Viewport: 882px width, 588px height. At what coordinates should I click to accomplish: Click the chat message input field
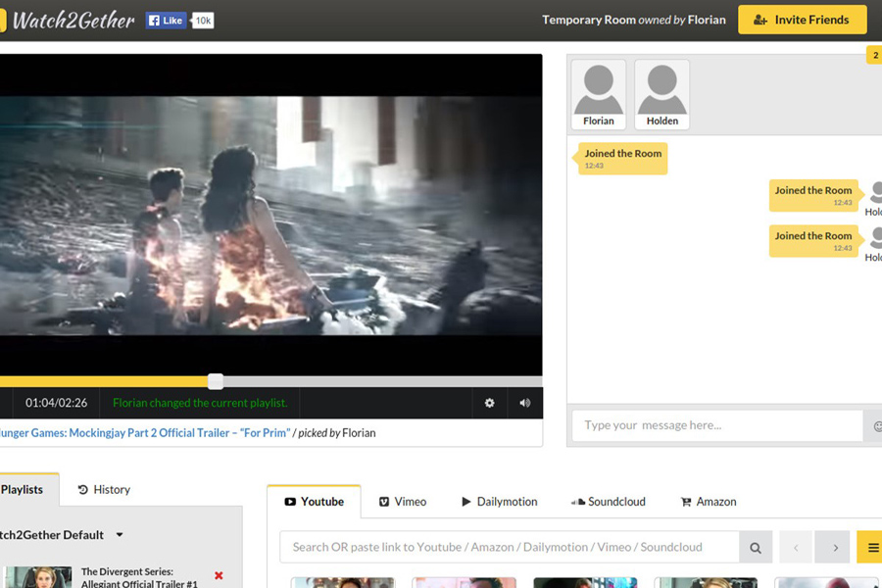coord(717,425)
